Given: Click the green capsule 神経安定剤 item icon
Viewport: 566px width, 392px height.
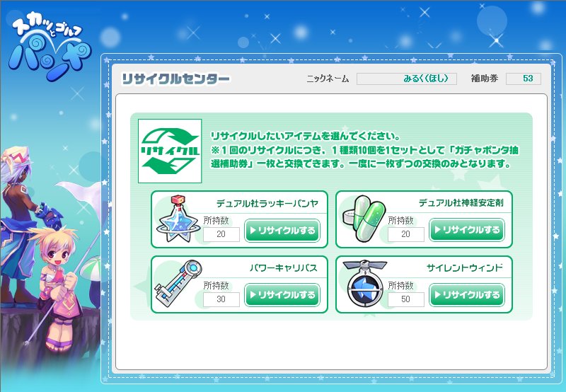Looking at the screenshot, I should click(x=364, y=219).
